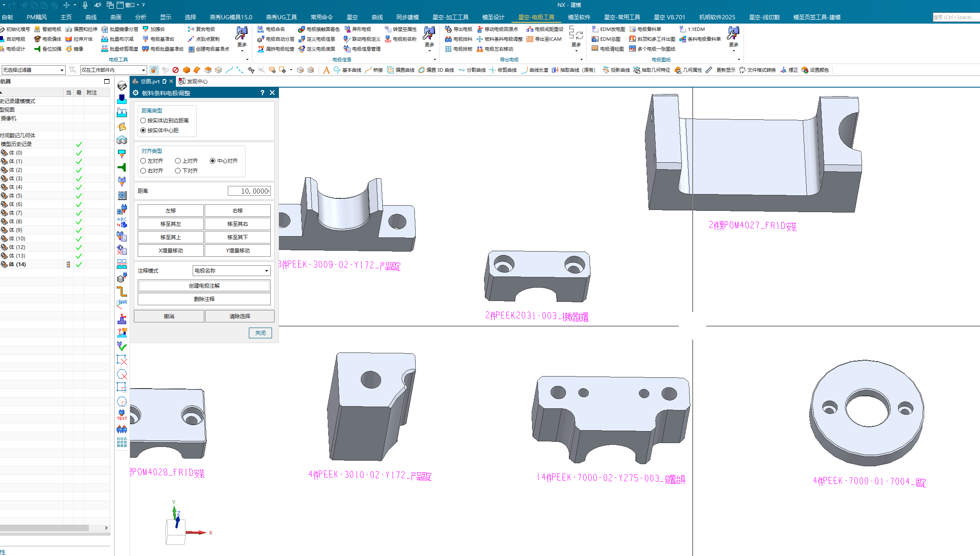Click the 投影曲线 icon
Image resolution: width=980 pixels, height=556 pixels.
pos(606,70)
